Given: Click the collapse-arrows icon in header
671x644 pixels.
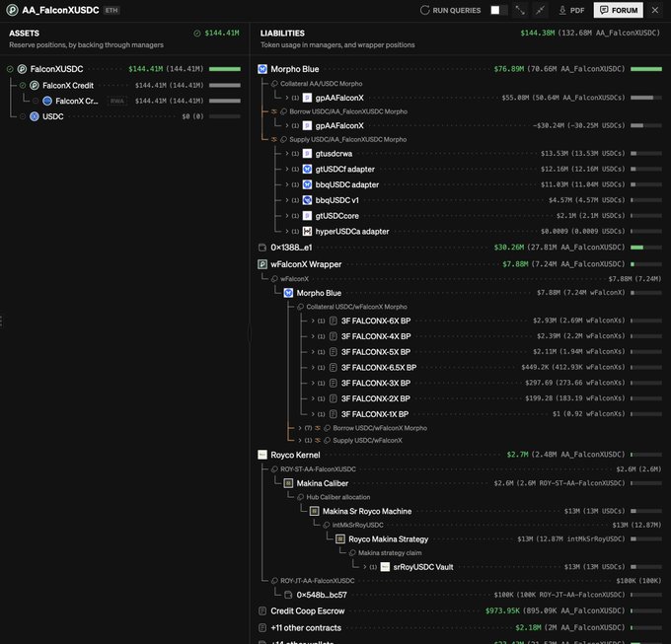Looking at the screenshot, I should click(540, 10).
